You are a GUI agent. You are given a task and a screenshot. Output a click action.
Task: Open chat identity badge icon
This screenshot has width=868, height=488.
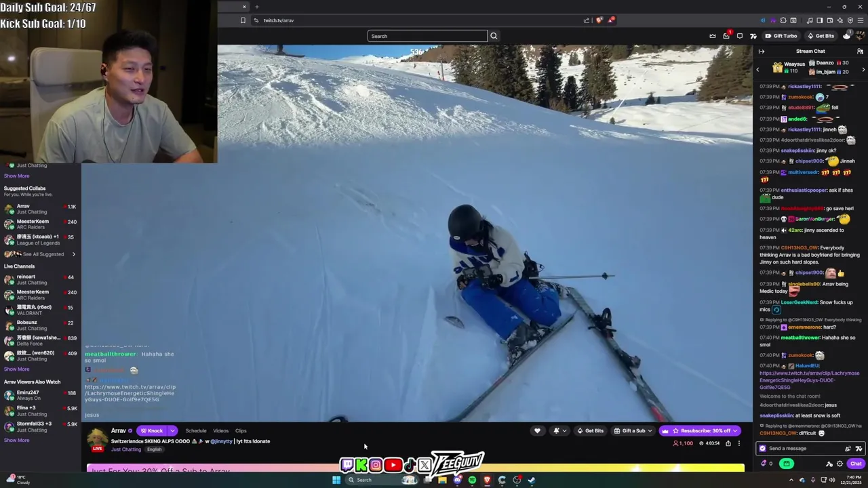(762, 448)
